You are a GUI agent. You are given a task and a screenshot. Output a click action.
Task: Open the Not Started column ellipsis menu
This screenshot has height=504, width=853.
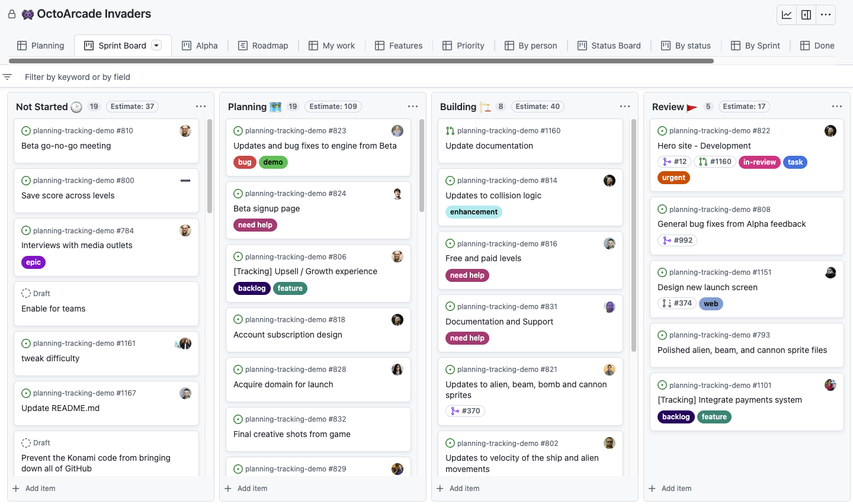201,106
